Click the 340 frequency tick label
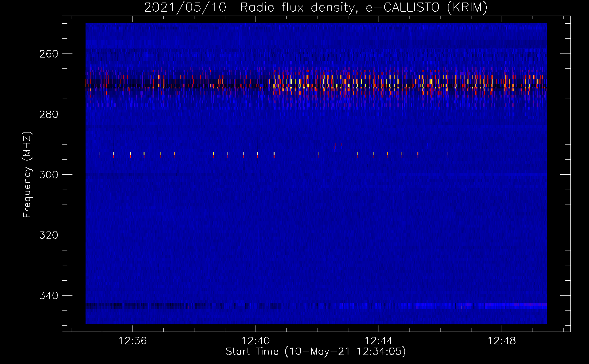 pyautogui.click(x=49, y=296)
